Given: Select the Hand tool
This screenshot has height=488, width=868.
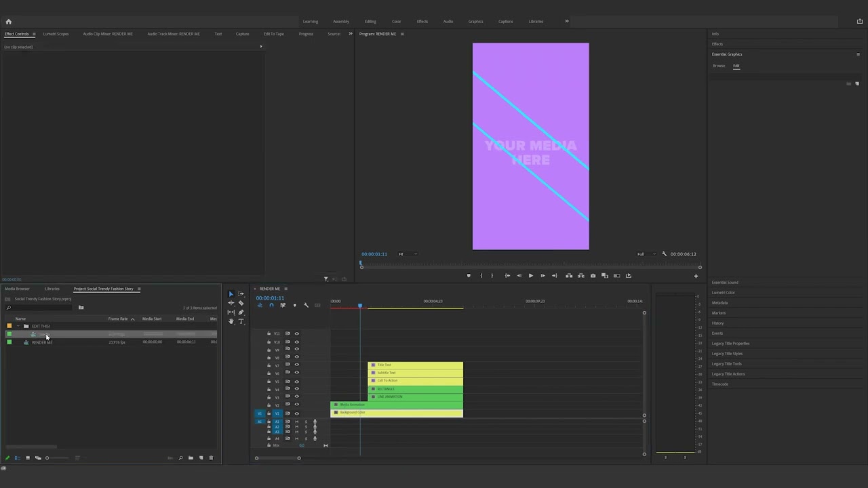Looking at the screenshot, I should point(231,321).
